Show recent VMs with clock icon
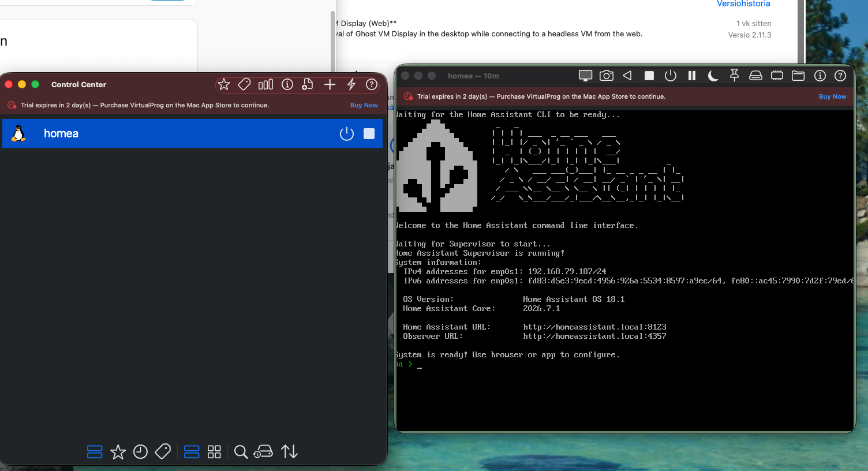Image resolution: width=868 pixels, height=471 pixels. point(140,452)
